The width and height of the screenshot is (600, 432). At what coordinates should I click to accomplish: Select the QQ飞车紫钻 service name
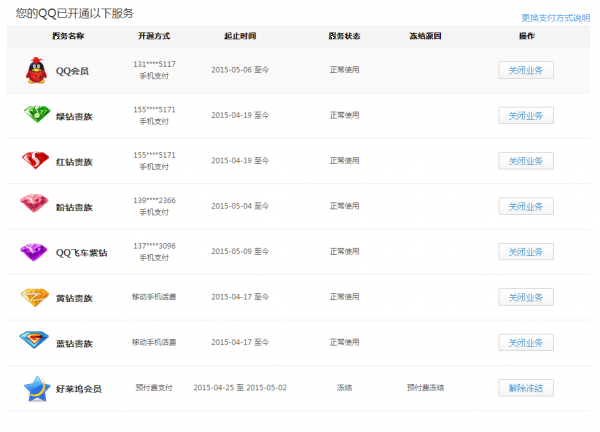(82, 253)
